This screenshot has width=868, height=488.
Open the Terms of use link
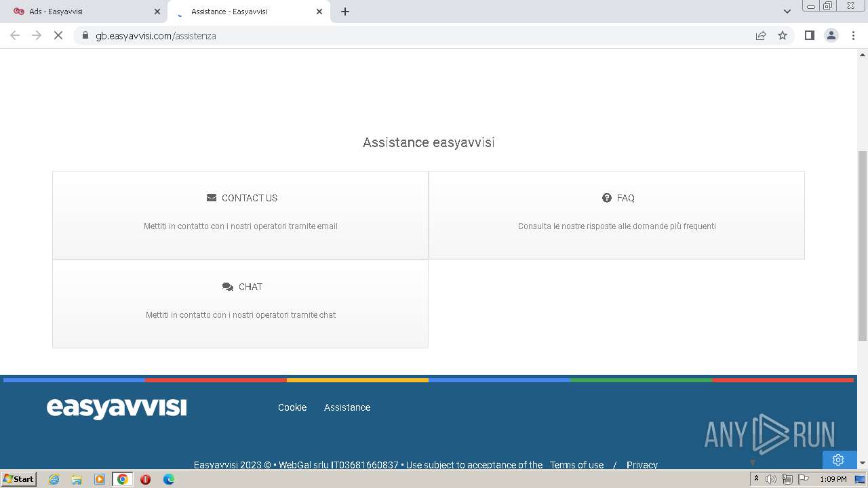pyautogui.click(x=576, y=465)
